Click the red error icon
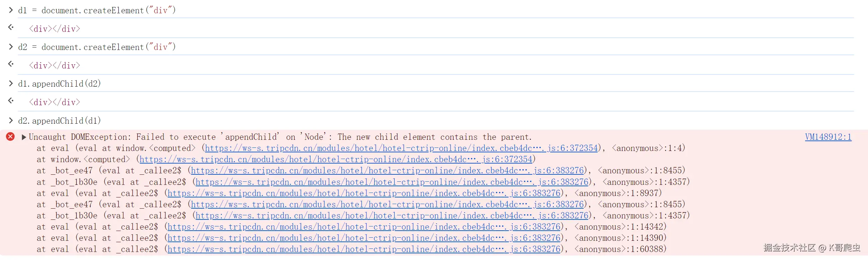 click(10, 137)
